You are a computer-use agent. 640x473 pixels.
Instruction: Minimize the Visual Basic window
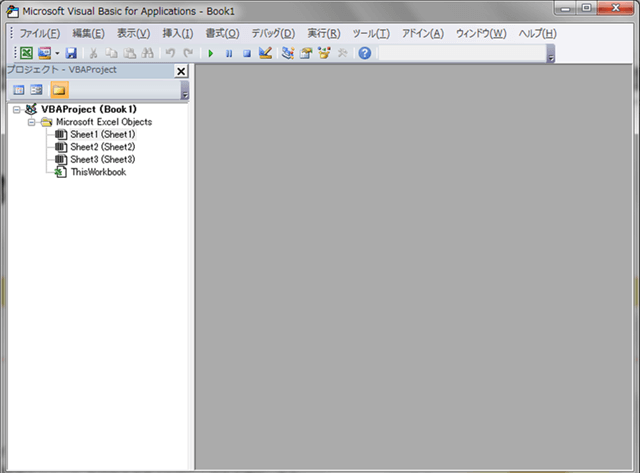(x=566, y=8)
